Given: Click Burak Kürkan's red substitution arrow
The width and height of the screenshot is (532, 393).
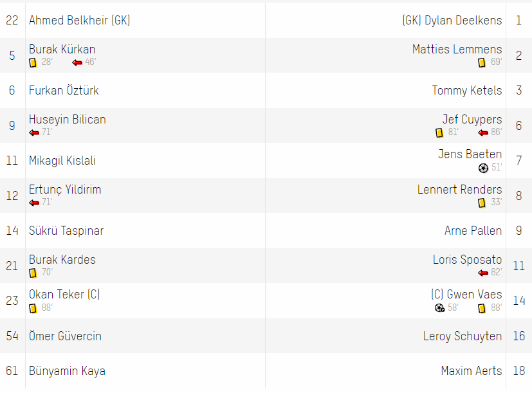Looking at the screenshot, I should tap(77, 63).
